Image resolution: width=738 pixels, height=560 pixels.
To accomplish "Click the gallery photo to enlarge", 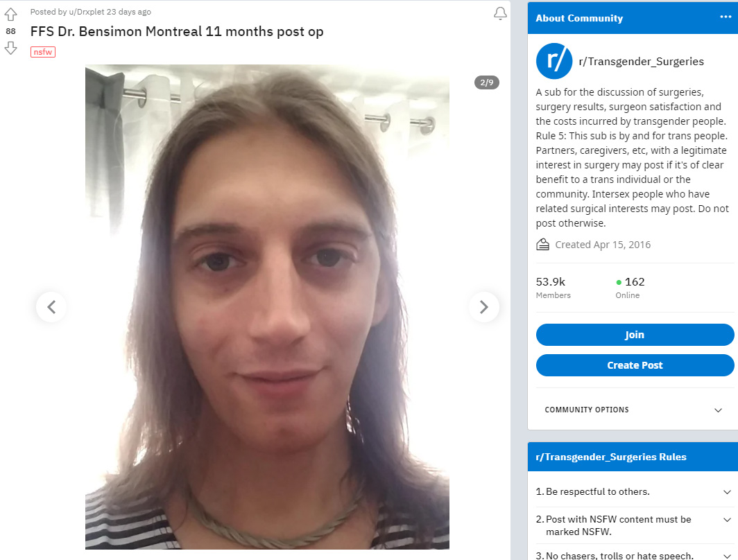I will click(x=267, y=307).
